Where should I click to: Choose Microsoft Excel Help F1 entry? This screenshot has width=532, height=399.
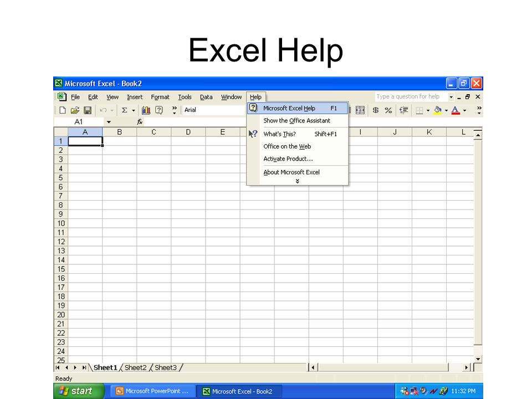(298, 108)
